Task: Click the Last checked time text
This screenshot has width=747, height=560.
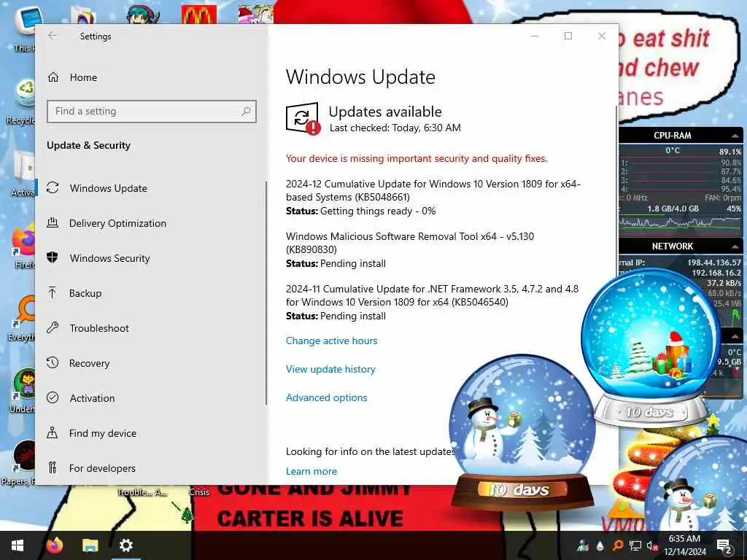Action: pos(395,128)
